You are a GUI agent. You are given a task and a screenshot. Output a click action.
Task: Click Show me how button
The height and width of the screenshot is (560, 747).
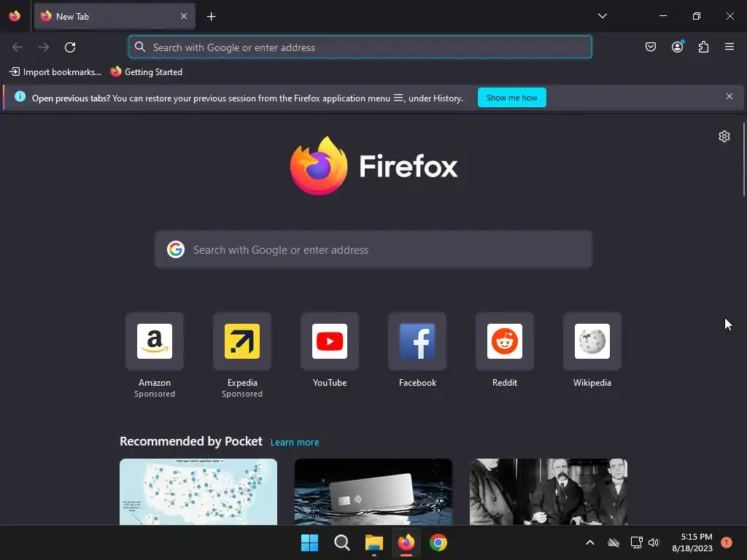[511, 98]
